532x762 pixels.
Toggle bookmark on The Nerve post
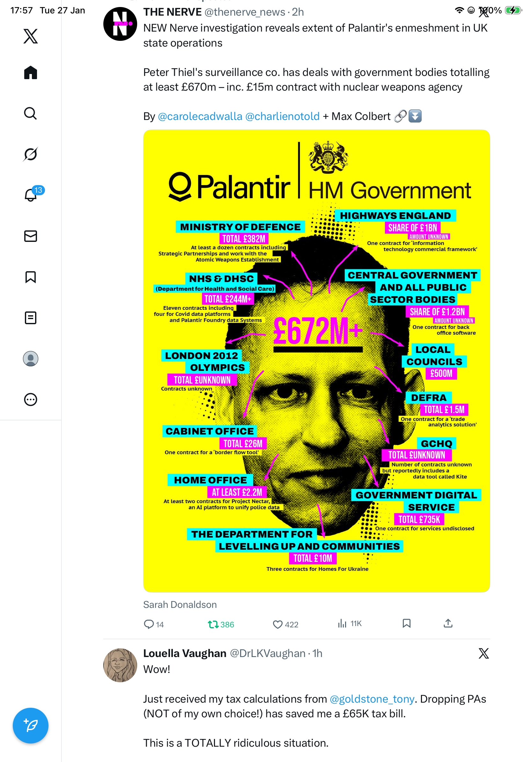tap(407, 623)
